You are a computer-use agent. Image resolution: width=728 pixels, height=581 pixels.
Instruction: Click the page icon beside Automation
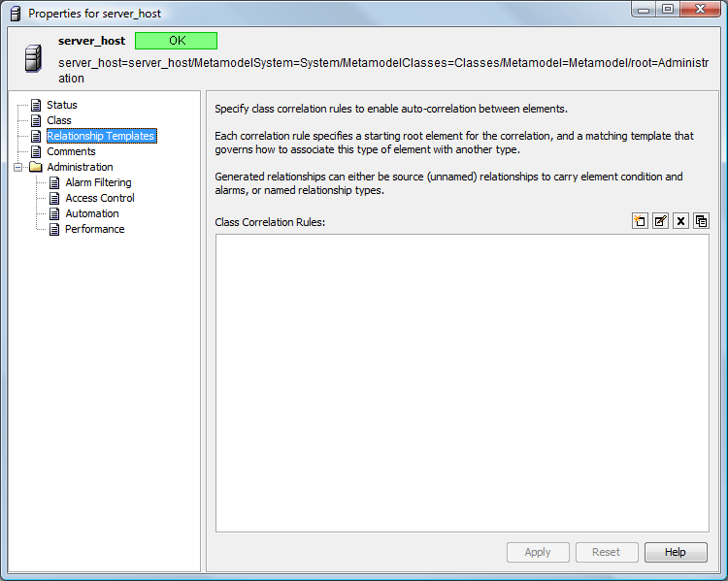click(x=54, y=214)
